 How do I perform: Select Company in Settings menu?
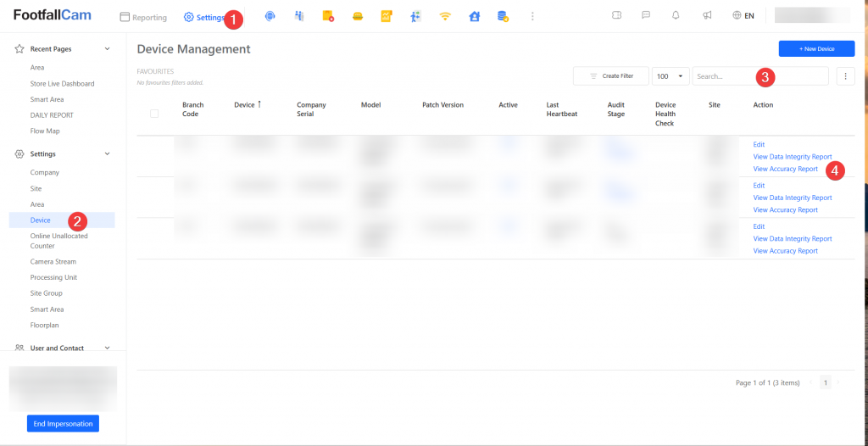click(x=45, y=172)
